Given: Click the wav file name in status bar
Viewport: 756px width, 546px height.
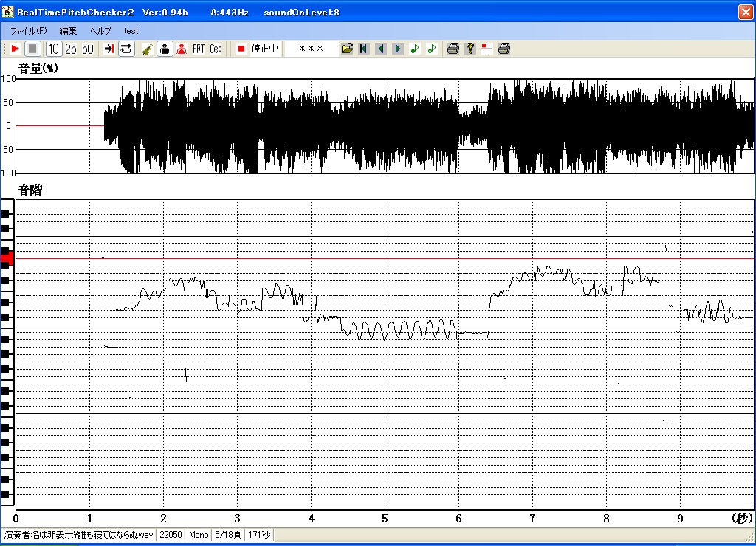Looking at the screenshot, I should [x=78, y=534].
